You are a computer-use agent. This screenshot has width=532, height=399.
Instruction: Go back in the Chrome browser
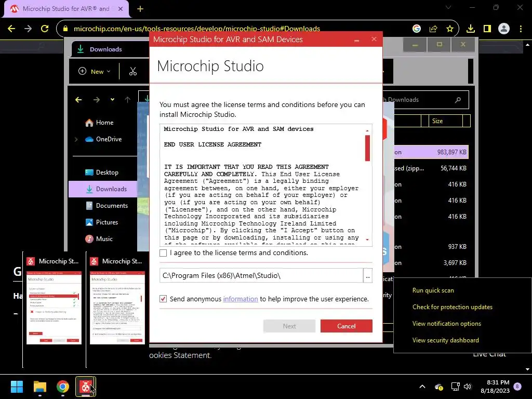click(11, 29)
